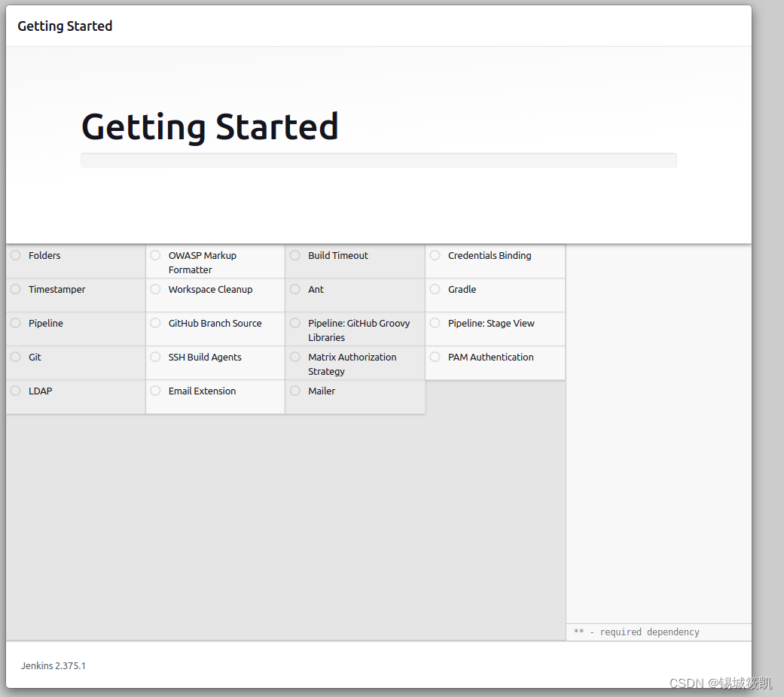Select the Pipeline plugin label

coord(46,323)
